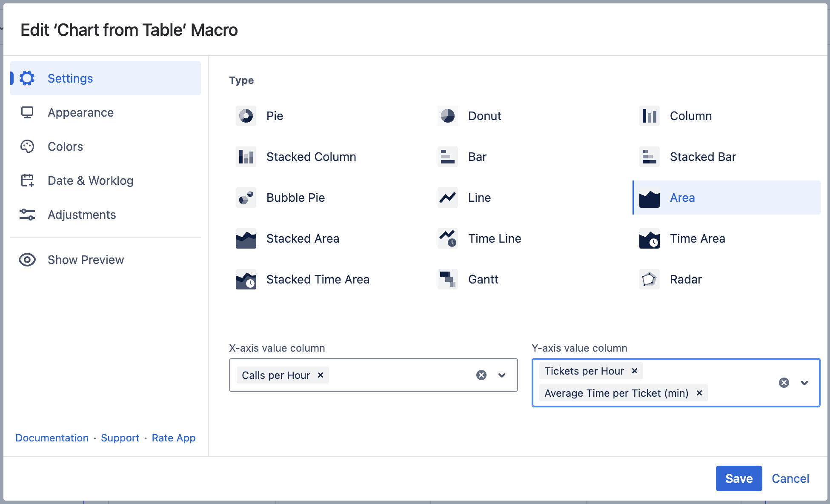Choose the Gantt chart type icon
Viewport: 830px width, 504px height.
[x=447, y=279]
